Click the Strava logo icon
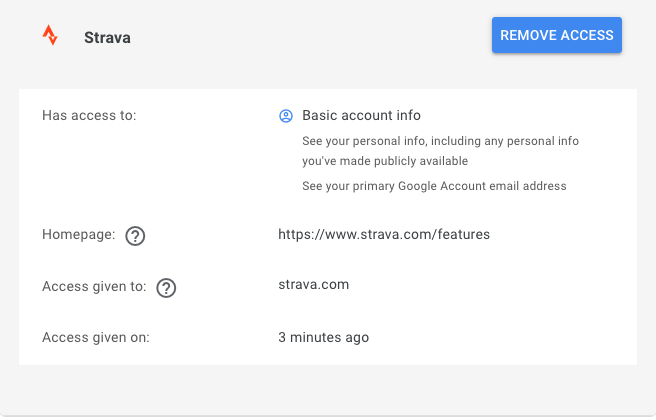The image size is (656, 420). click(50, 35)
